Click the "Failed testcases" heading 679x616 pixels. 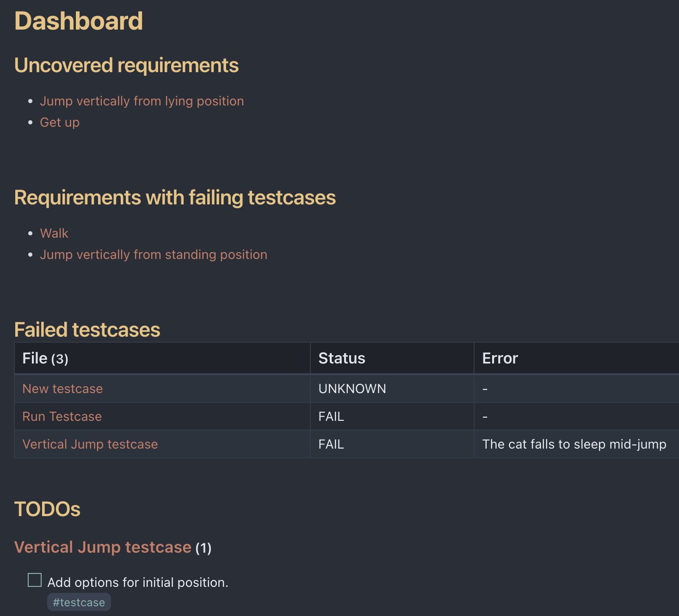point(87,330)
